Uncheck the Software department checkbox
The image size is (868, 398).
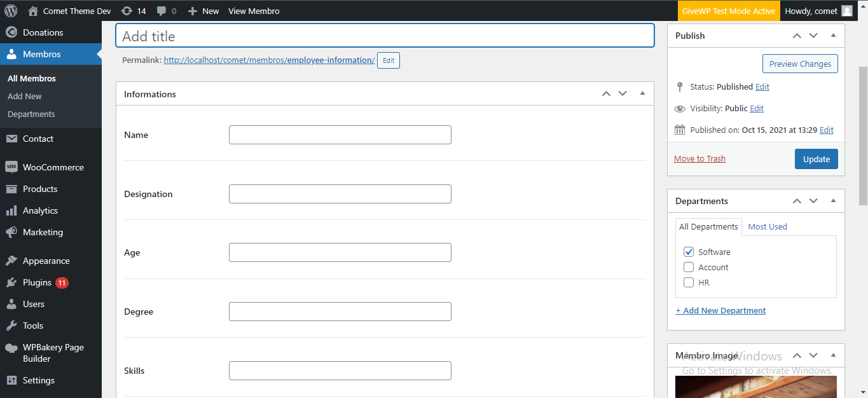tap(689, 252)
